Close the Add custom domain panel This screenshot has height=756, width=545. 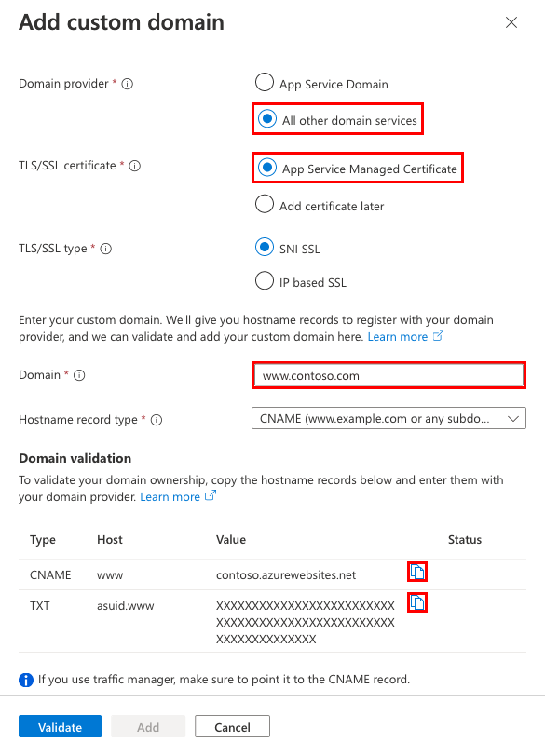point(511,22)
